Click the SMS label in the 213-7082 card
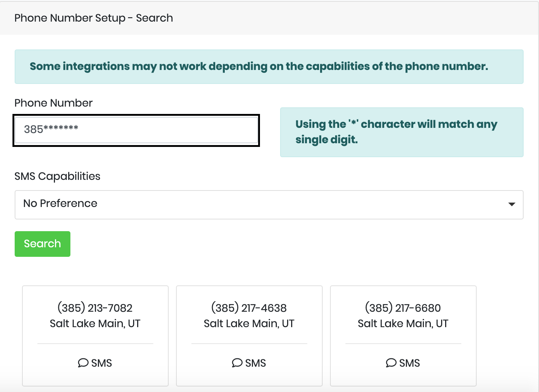Image resolution: width=539 pixels, height=392 pixels. (x=102, y=363)
